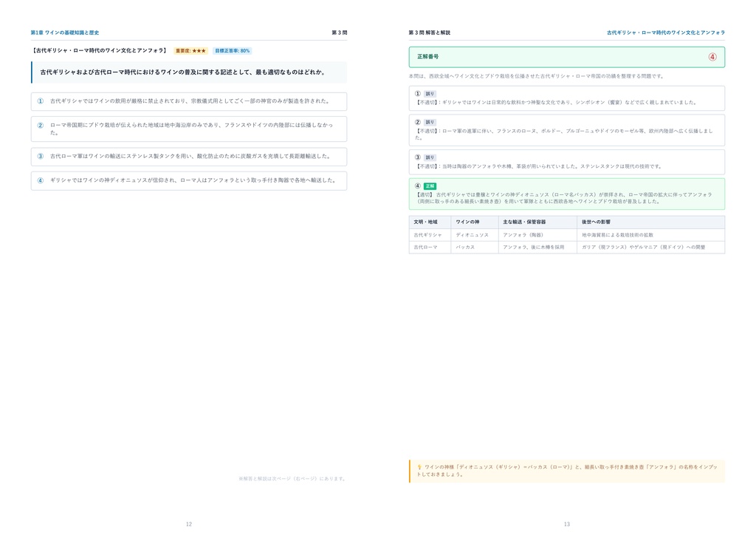Click the footnote '※解答と解説は次ページ（右ページ）にあります。'

292,479
